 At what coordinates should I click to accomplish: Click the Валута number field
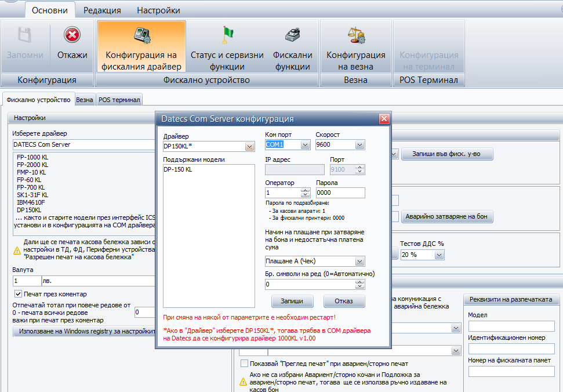27,281
